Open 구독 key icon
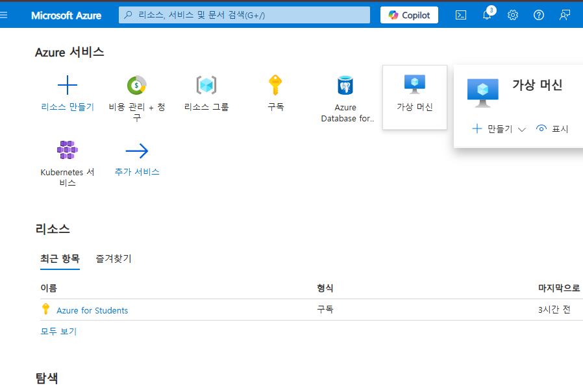The width and height of the screenshot is (583, 392). (x=275, y=85)
